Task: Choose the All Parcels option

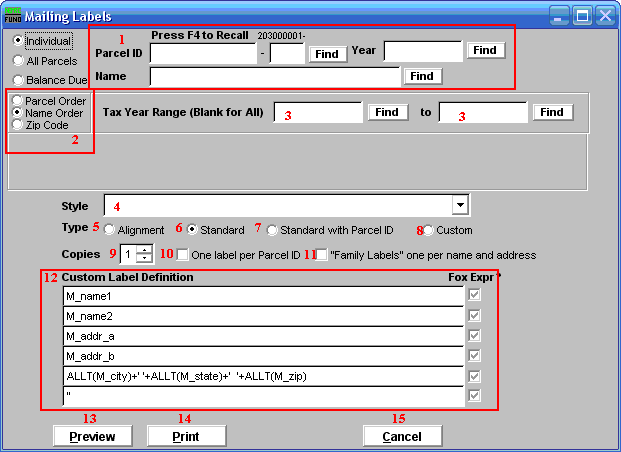Action: click(19, 60)
